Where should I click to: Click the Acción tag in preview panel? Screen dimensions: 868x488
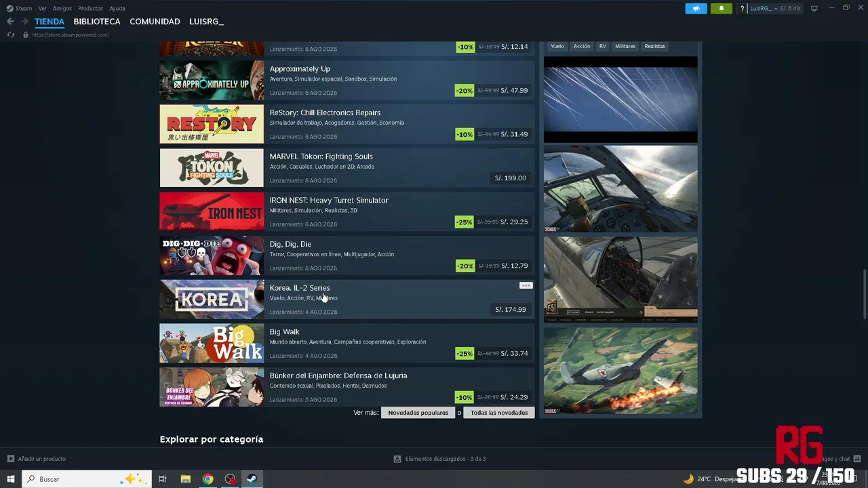pos(582,46)
